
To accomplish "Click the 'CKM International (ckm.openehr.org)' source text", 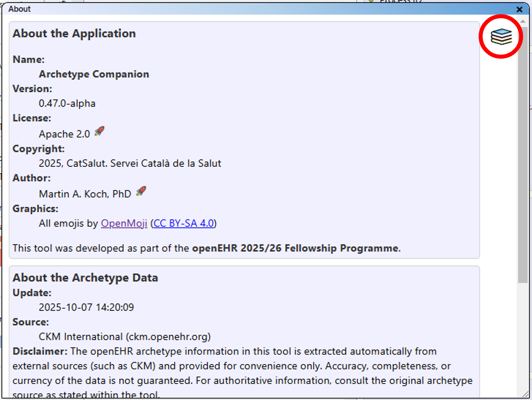I will point(125,336).
